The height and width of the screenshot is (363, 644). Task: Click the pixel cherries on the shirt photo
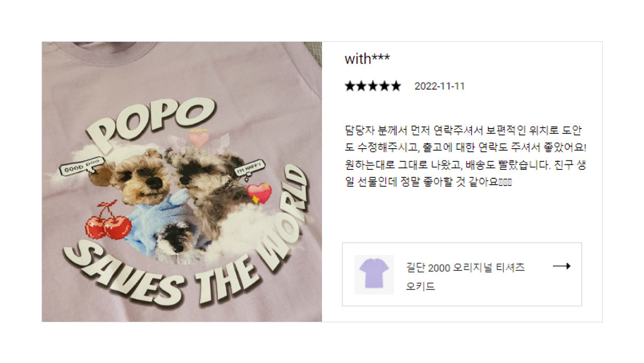108,221
